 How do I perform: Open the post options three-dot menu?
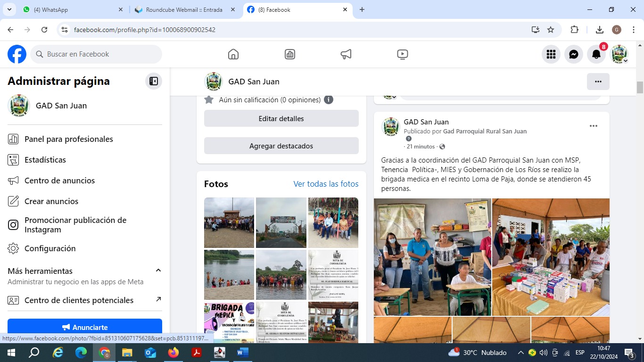coord(594,126)
